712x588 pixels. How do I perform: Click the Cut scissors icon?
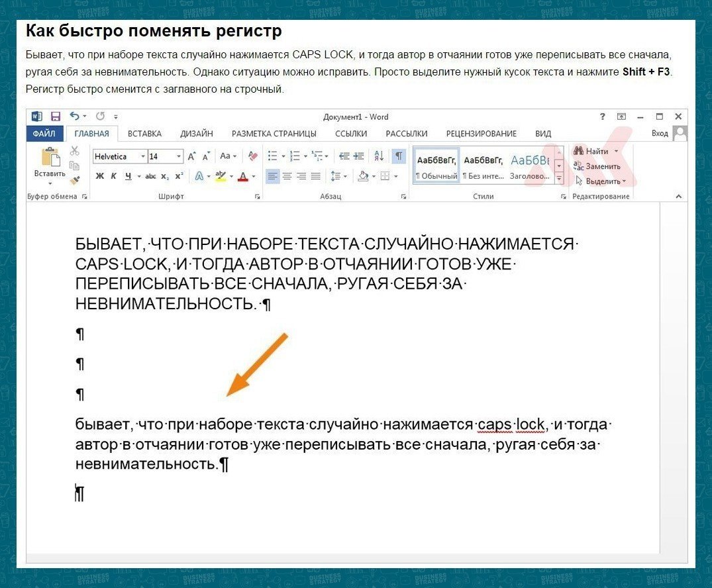pos(74,152)
